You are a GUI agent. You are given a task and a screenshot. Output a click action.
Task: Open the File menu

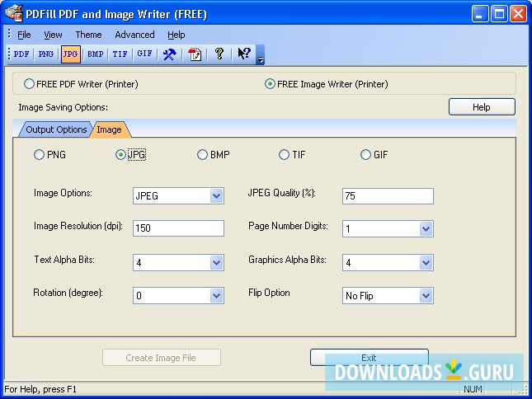(x=24, y=35)
